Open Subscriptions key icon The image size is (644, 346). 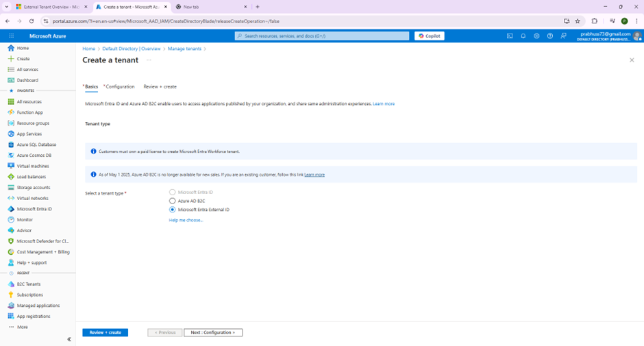click(11, 295)
